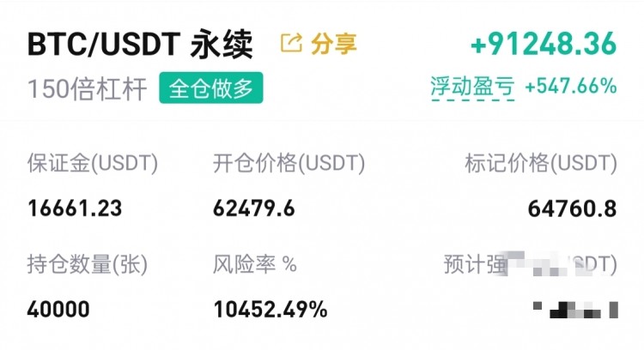644x350 pixels.
Task: Select the 保证金(USDT) margin label
Action: [93, 163]
